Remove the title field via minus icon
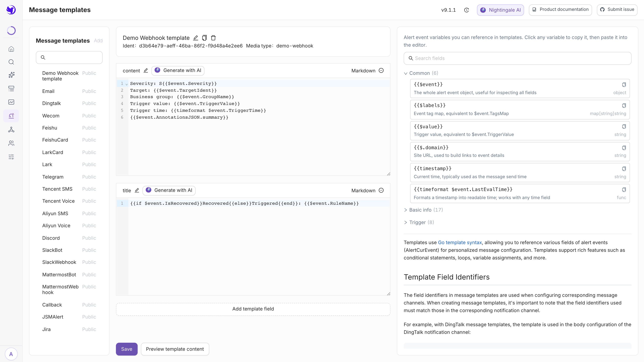 tap(381, 190)
